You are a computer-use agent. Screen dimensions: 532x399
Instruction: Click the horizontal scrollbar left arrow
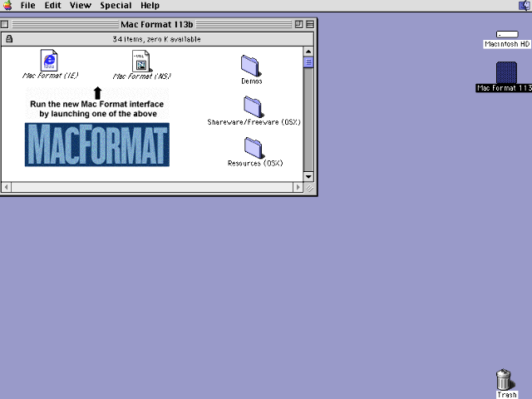click(x=6, y=187)
